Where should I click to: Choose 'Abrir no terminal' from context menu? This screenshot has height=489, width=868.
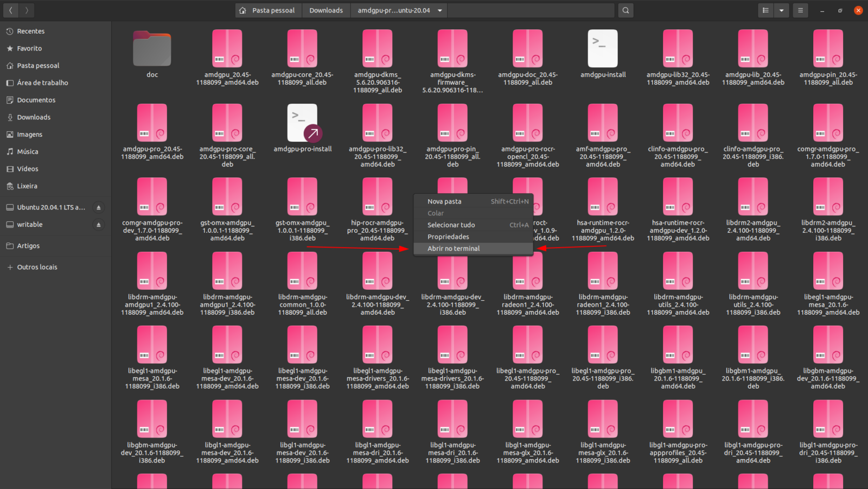click(x=454, y=249)
